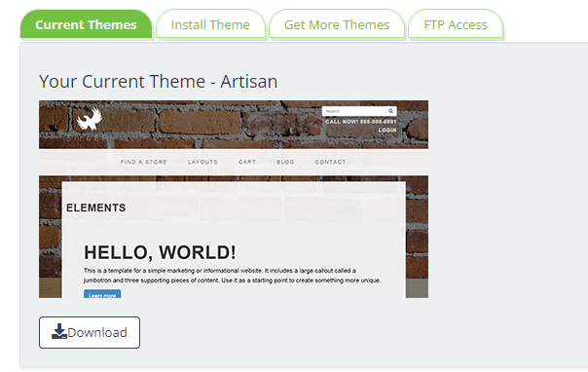Viewport: 588px width, 372px height.
Task: Click the Artisan theme preview thumbnail
Action: coord(234,199)
